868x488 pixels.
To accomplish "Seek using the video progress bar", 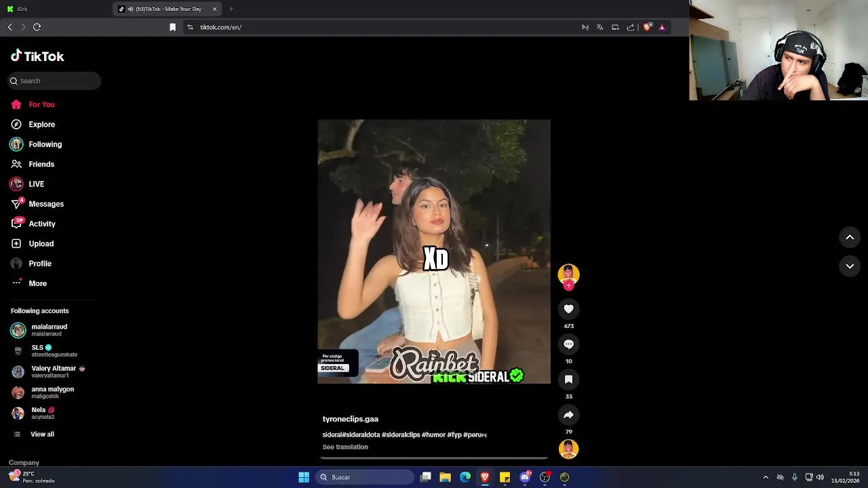I will click(434, 459).
